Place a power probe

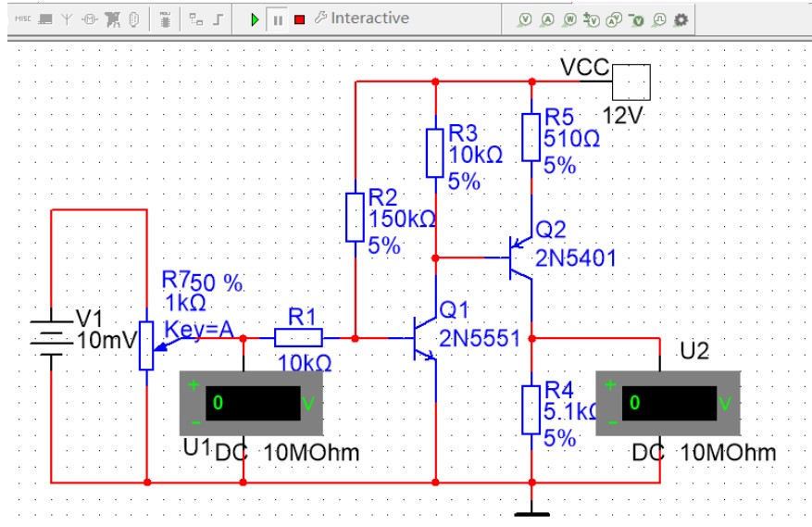[569, 19]
